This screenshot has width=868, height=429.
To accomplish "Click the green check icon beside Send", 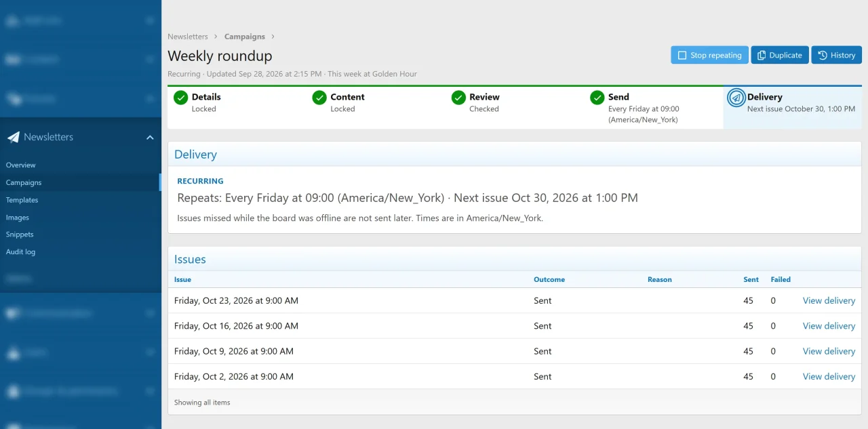I will point(597,98).
